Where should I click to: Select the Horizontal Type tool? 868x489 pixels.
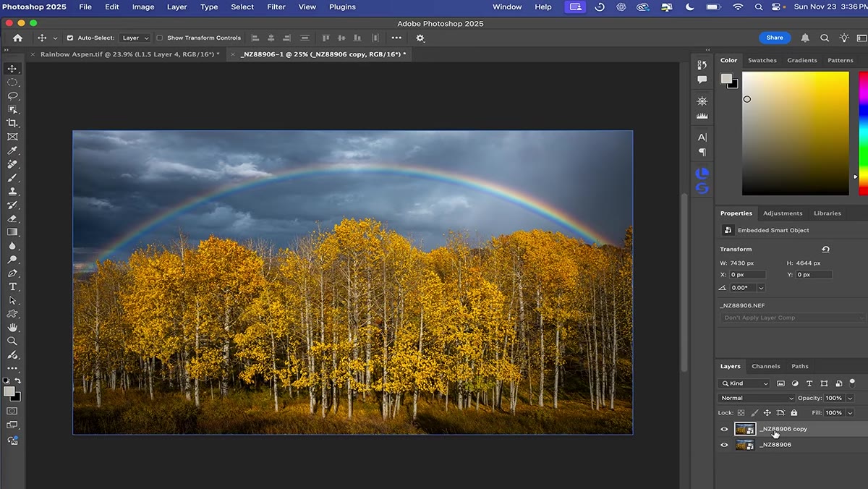coord(12,287)
